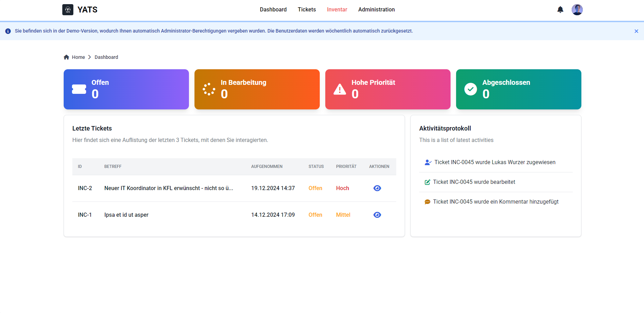Click the ID column header
The image size is (644, 313).
80,167
